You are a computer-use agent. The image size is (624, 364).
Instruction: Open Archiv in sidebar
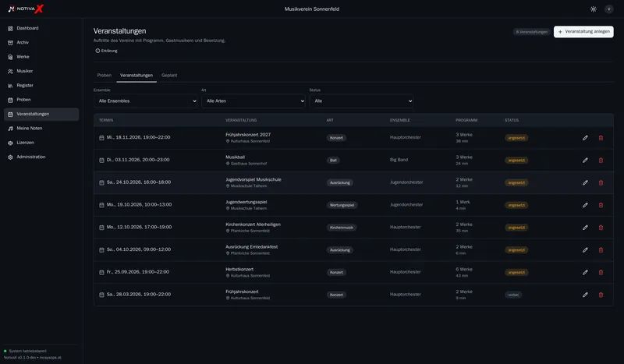[41, 43]
